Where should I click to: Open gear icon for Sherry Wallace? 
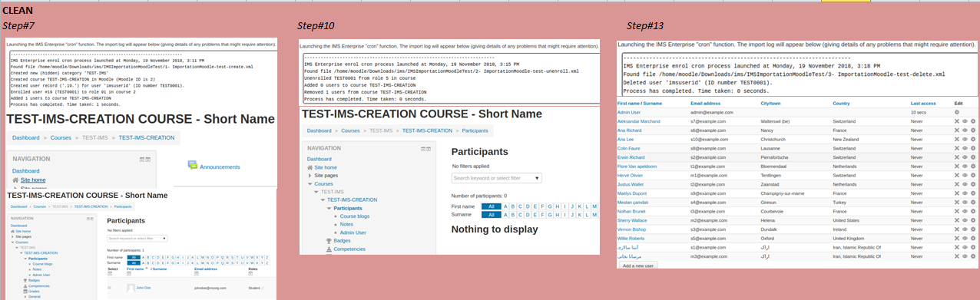pos(973,220)
